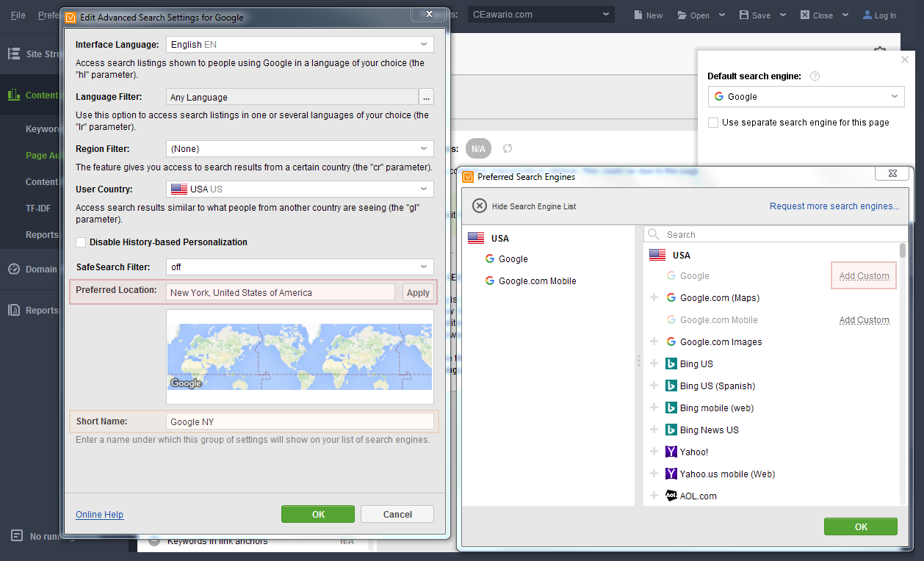
Task: Expand the arrow next to Open
Action: (x=722, y=15)
